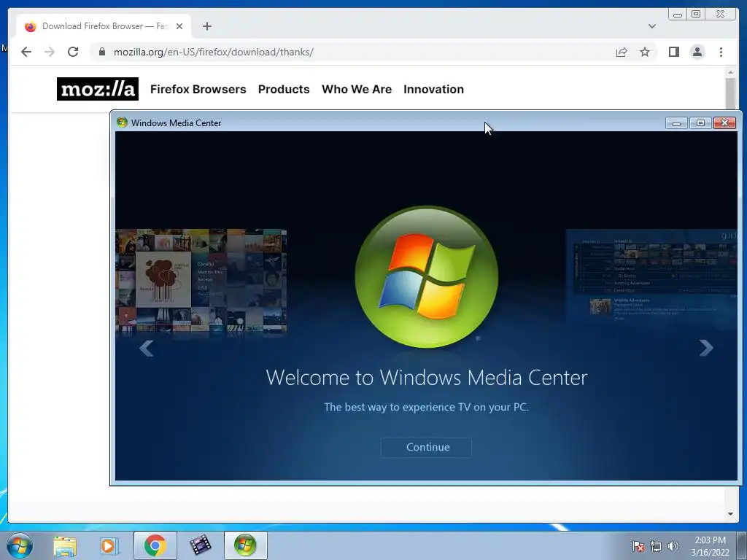Click Chrome page scrollbar up arrow
This screenshot has height=560, width=747.
pos(730,72)
